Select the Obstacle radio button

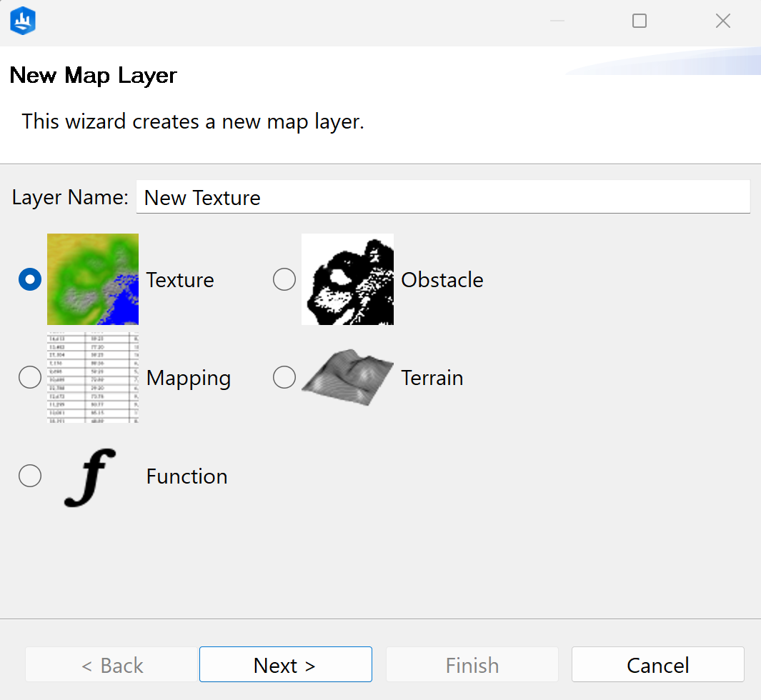point(284,279)
